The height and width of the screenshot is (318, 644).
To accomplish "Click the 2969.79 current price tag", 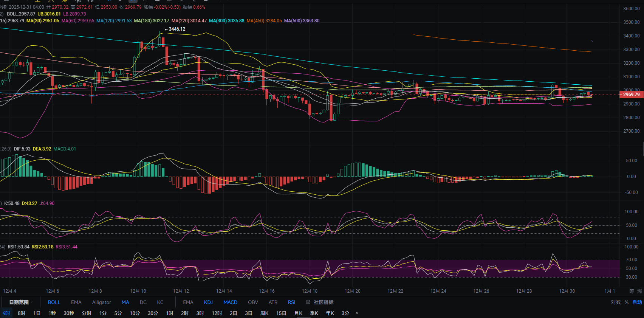I will coord(631,95).
